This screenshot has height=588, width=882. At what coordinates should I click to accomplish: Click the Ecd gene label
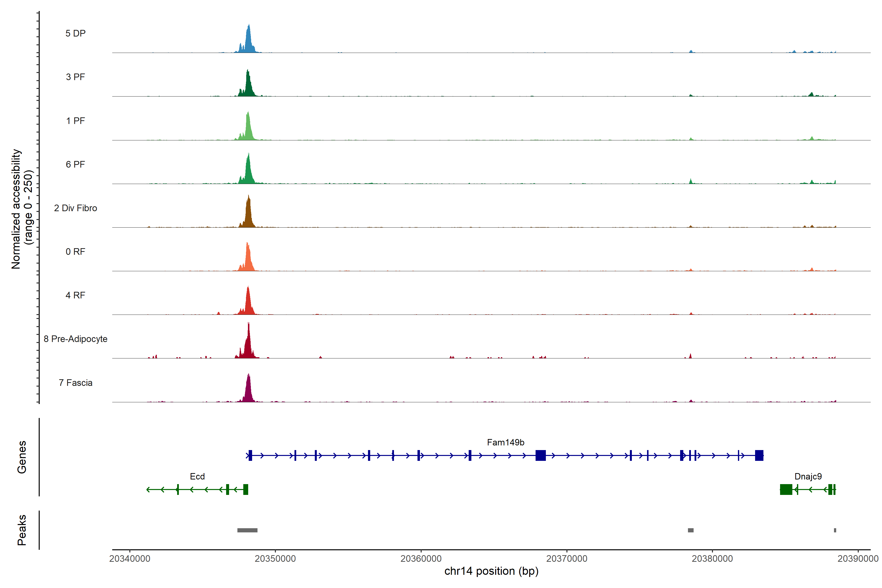point(197,477)
